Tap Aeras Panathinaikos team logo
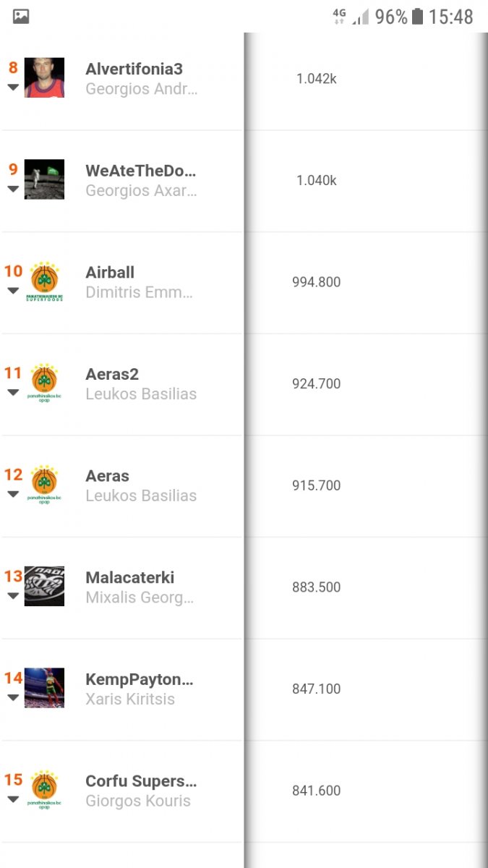The height and width of the screenshot is (868, 488). 45,485
